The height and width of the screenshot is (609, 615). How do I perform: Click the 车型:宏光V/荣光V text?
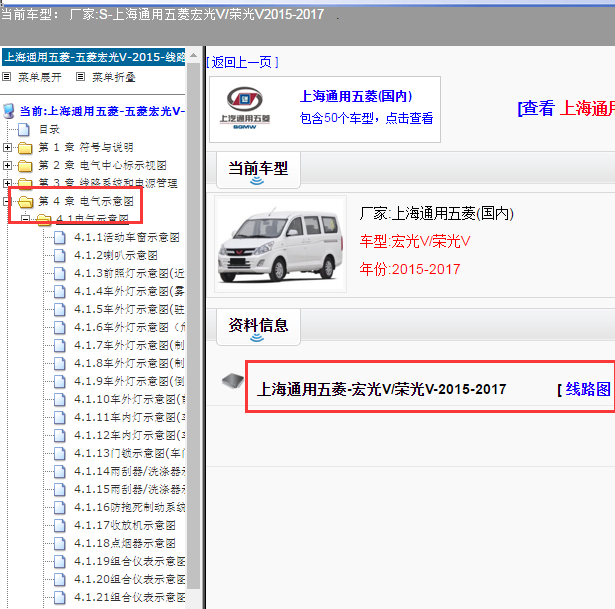coord(415,242)
